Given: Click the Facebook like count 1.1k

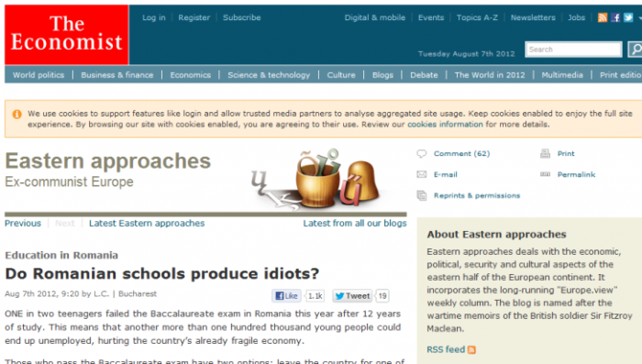Looking at the screenshot, I should pyautogui.click(x=315, y=295).
